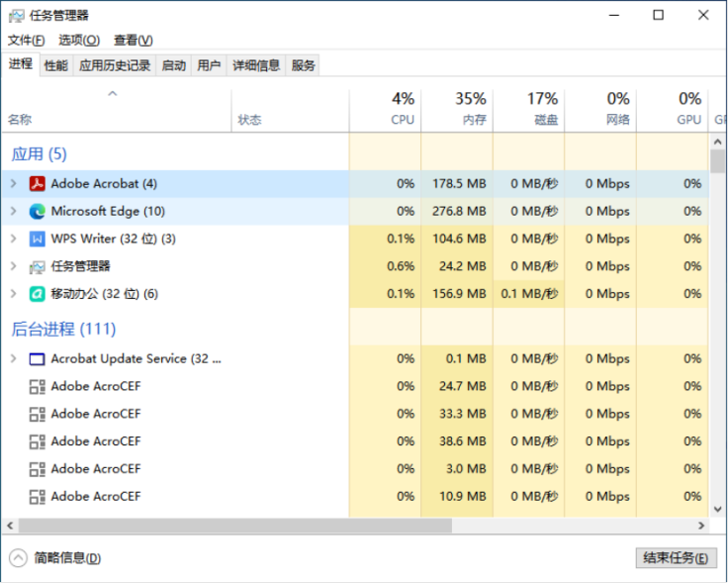Click the 结束任务(E) button
Screen dimensions: 728x583
point(676,558)
